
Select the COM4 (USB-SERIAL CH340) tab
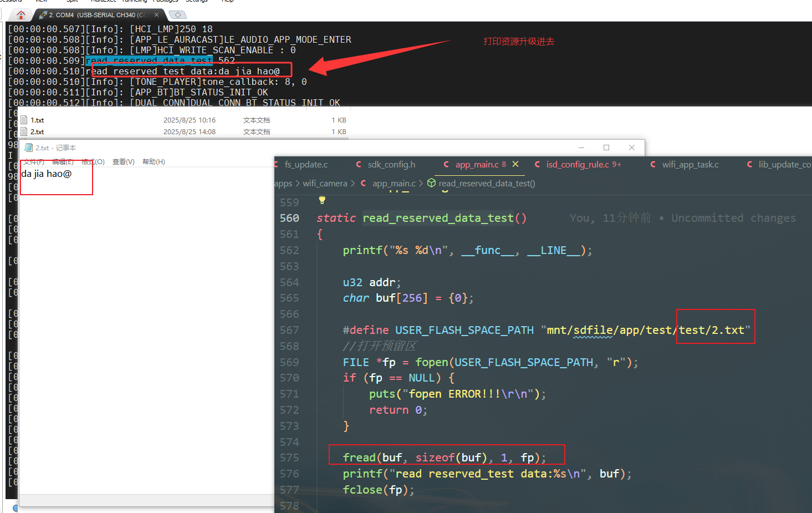click(98, 15)
